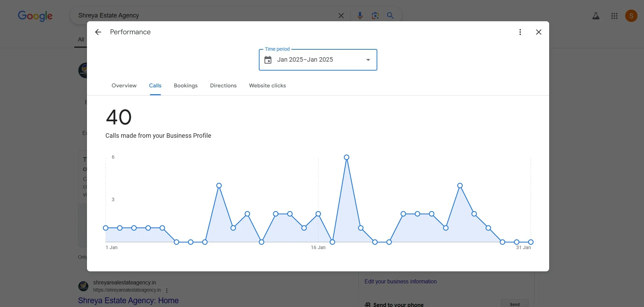Expand the Time period dropdown arrow
Image resolution: width=644 pixels, height=307 pixels.
368,60
